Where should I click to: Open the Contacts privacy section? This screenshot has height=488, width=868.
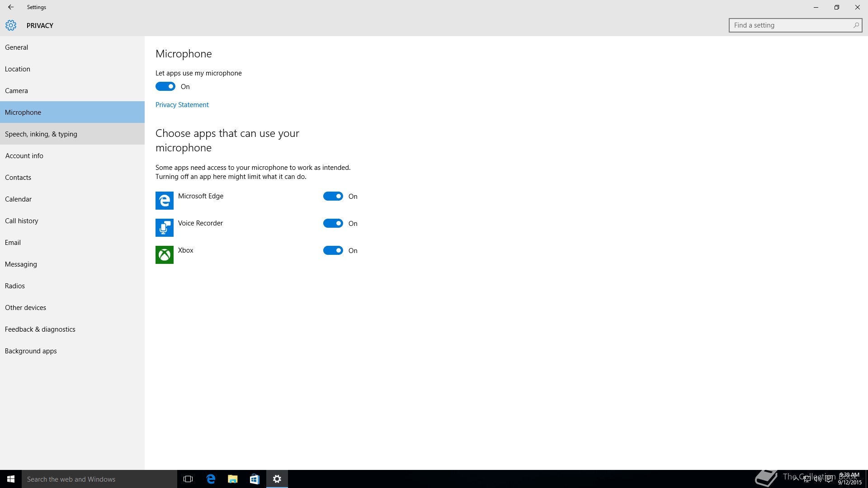click(72, 177)
